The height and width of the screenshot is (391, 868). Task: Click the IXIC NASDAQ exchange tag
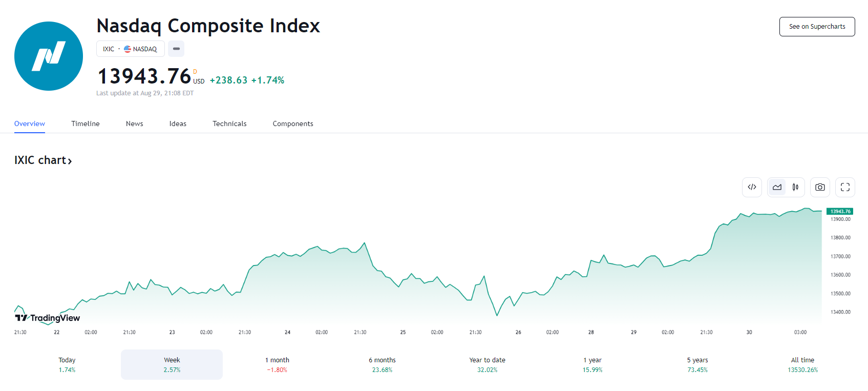[x=131, y=49]
